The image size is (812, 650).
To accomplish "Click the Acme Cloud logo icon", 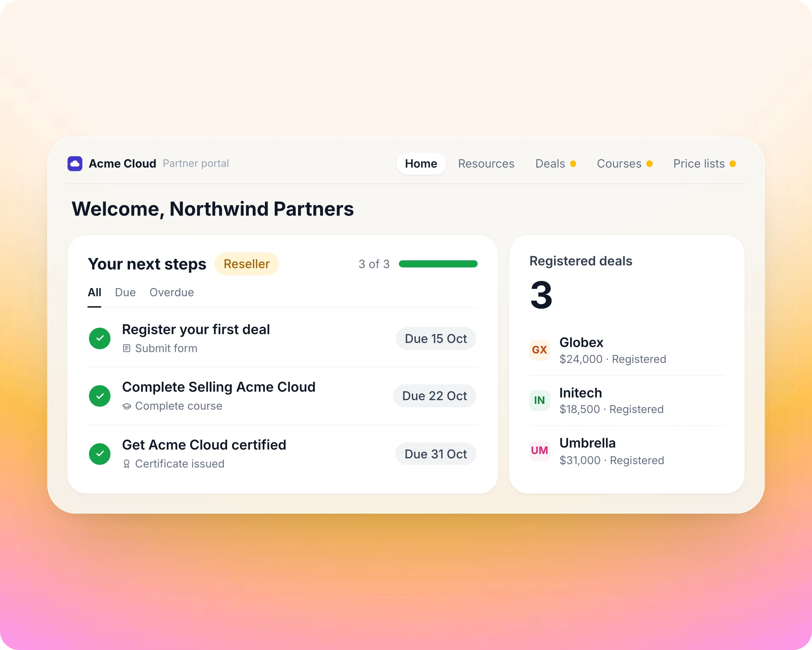I will point(75,164).
